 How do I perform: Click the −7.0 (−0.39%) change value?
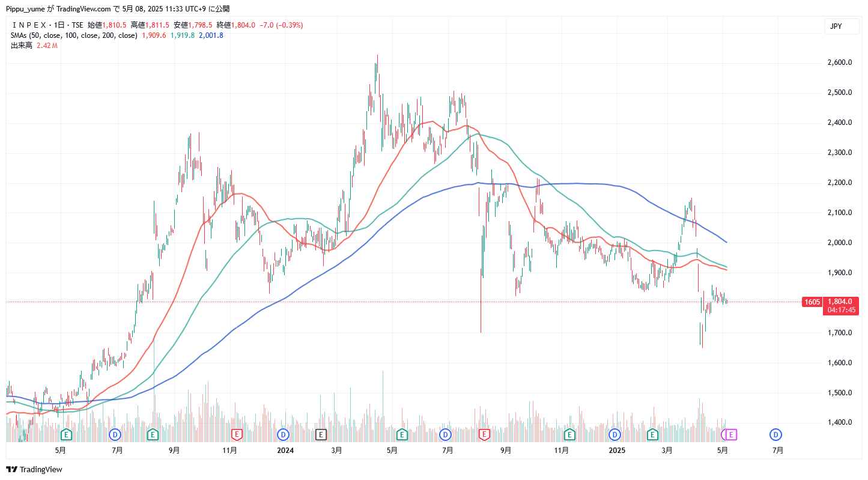281,25
